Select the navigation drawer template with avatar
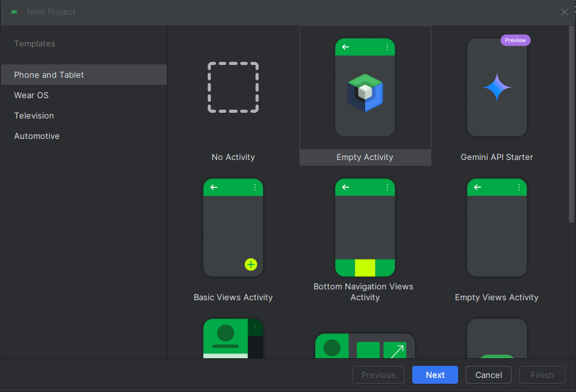Image resolution: width=576 pixels, height=392 pixels. pos(233,338)
